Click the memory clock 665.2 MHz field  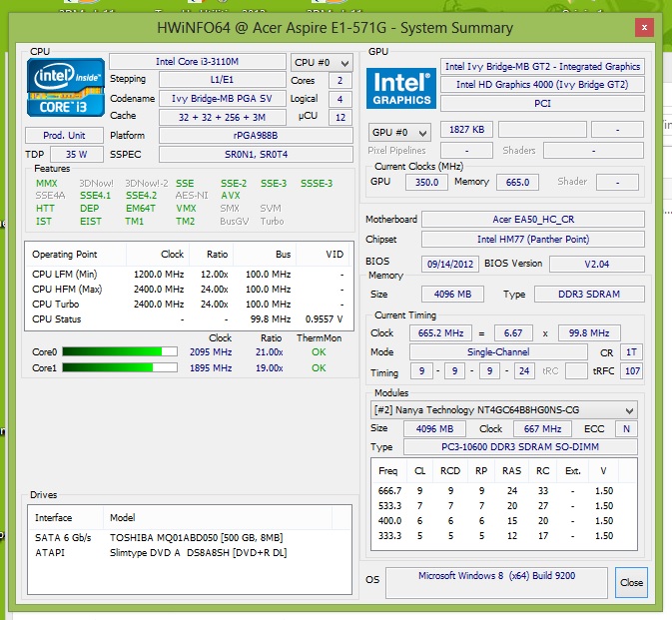440,332
